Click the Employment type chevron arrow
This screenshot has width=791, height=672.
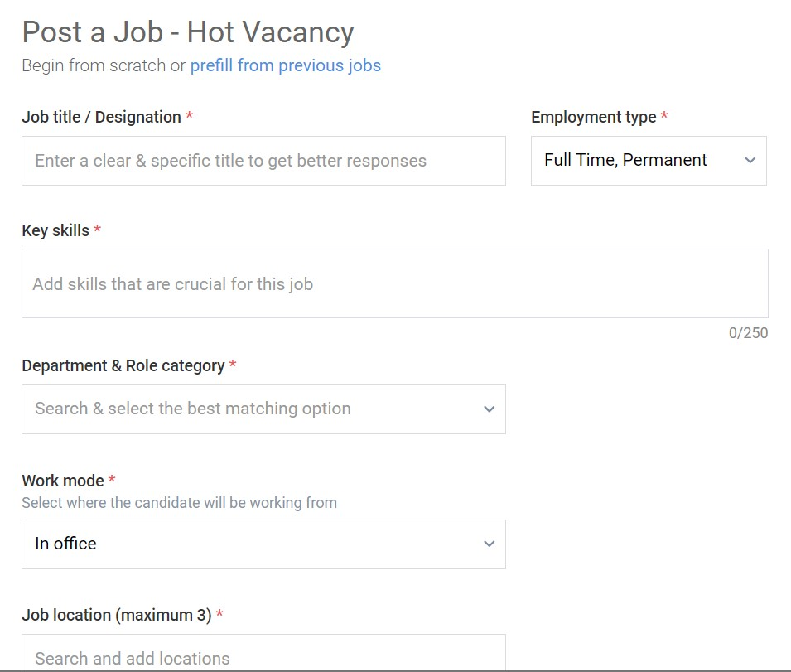click(750, 161)
